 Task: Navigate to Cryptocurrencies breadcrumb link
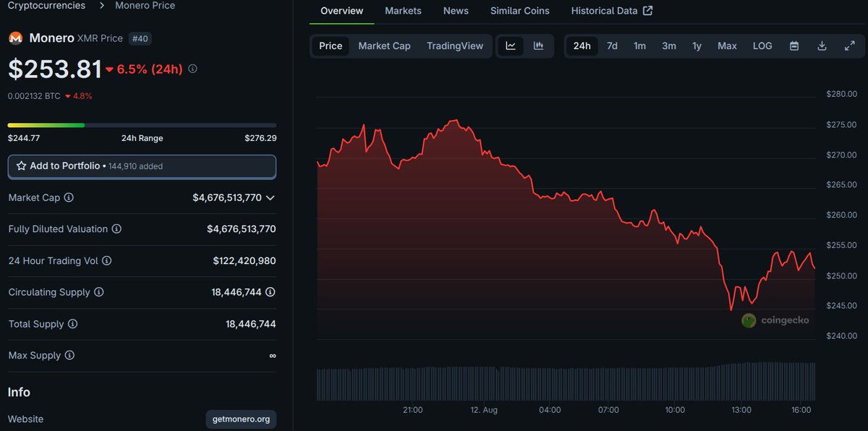pos(46,6)
